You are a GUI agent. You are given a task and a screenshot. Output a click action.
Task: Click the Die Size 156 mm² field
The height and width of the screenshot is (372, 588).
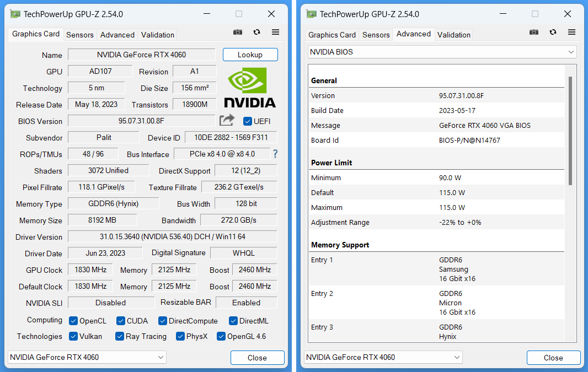tap(195, 88)
